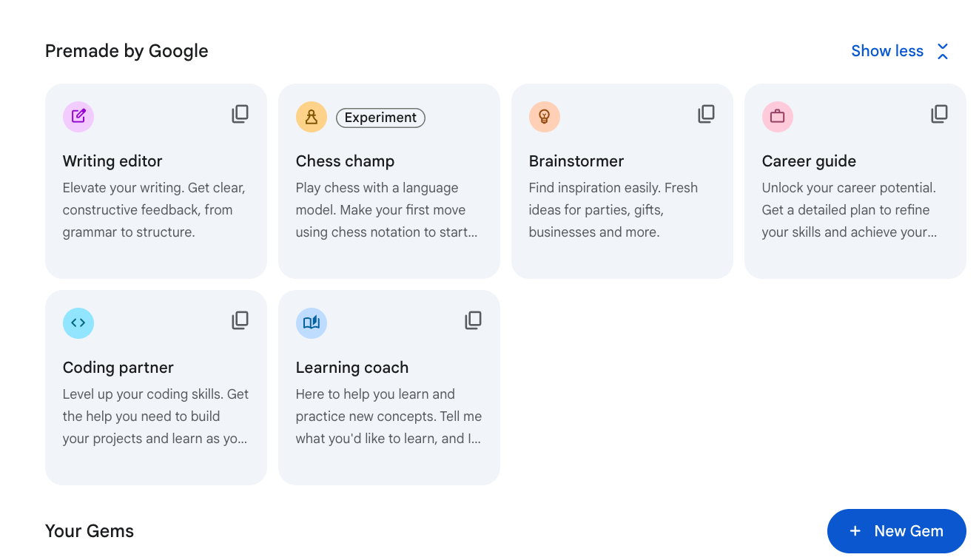Open the Brainstormer gem description
979x560 pixels.
tap(613, 210)
